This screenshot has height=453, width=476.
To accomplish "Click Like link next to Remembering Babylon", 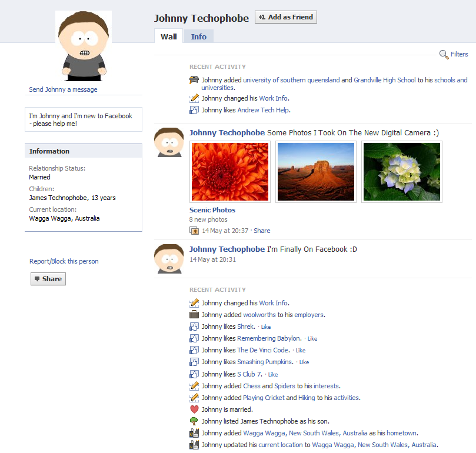I will pos(312,339).
